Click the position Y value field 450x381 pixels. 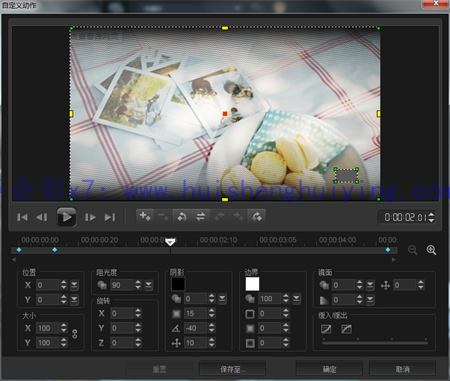(x=48, y=300)
